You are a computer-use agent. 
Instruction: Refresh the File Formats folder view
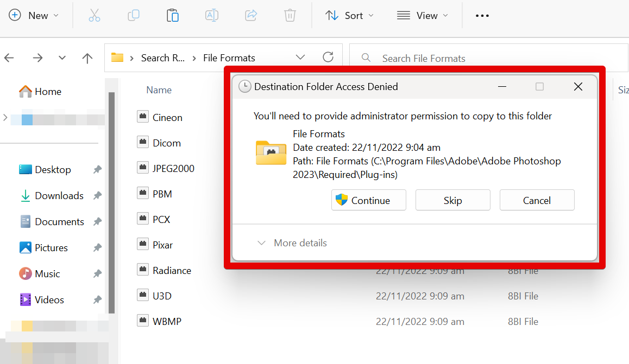click(x=328, y=58)
